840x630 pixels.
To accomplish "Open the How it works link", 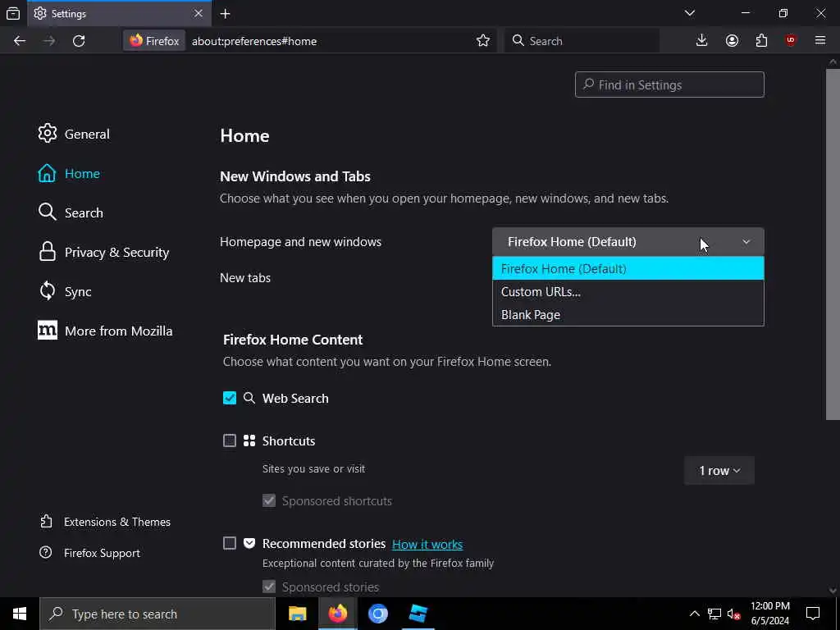I will (x=427, y=544).
